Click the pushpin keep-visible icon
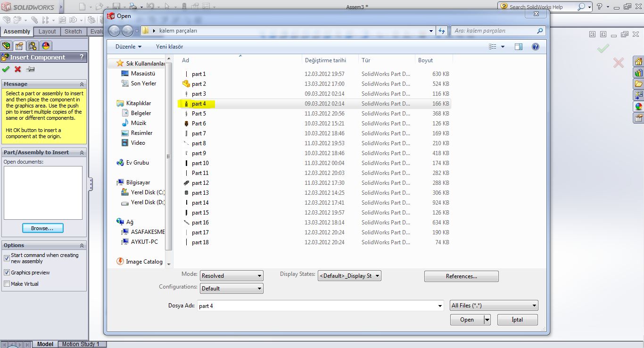 click(x=30, y=69)
